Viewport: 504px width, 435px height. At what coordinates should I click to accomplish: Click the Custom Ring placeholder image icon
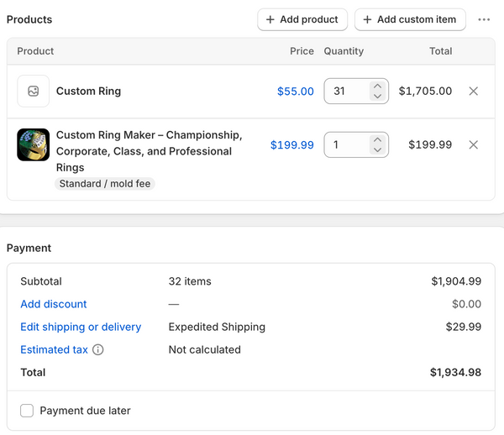point(33,92)
